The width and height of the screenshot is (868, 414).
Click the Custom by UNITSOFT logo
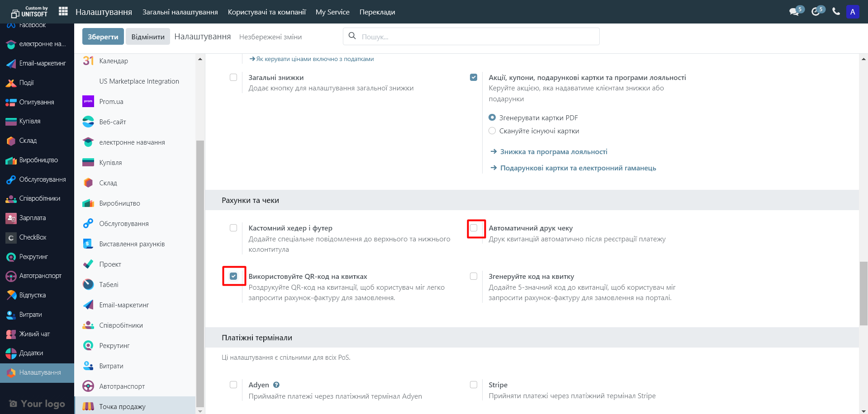pyautogui.click(x=29, y=12)
